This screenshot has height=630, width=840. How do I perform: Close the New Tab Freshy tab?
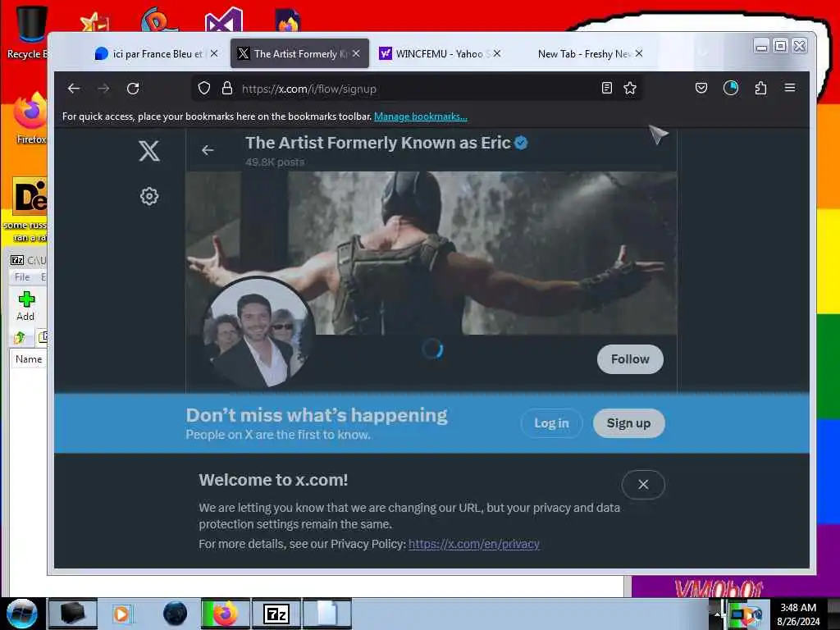tap(638, 53)
